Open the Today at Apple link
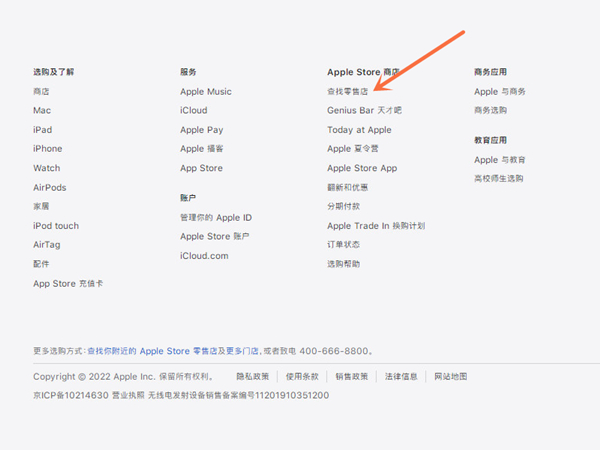600x450 pixels. coord(359,130)
